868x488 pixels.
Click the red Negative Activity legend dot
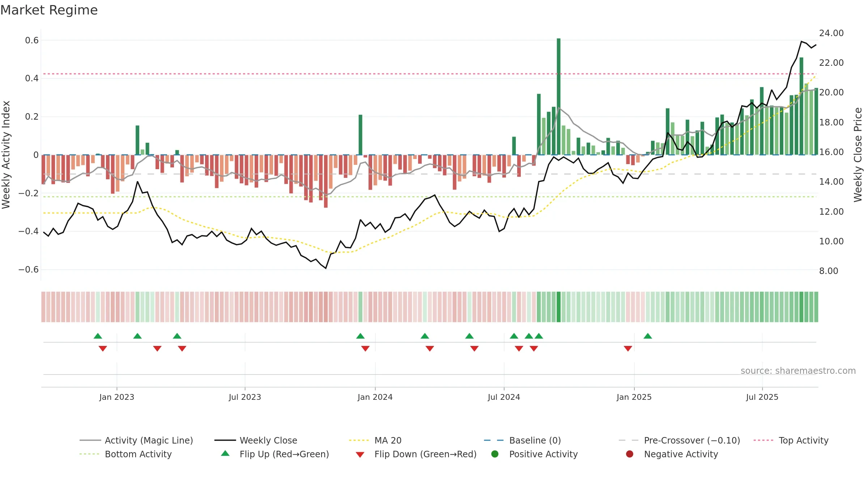pos(630,454)
